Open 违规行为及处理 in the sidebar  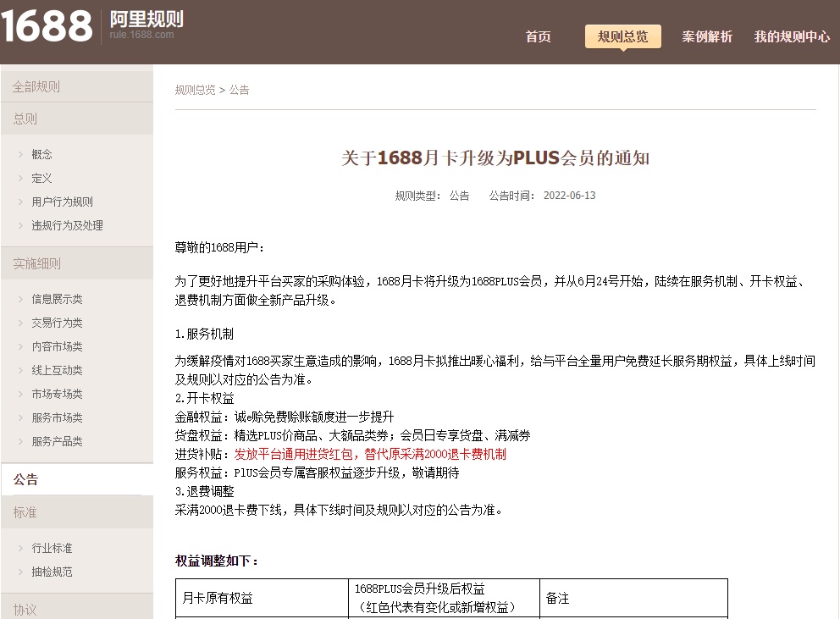[68, 225]
